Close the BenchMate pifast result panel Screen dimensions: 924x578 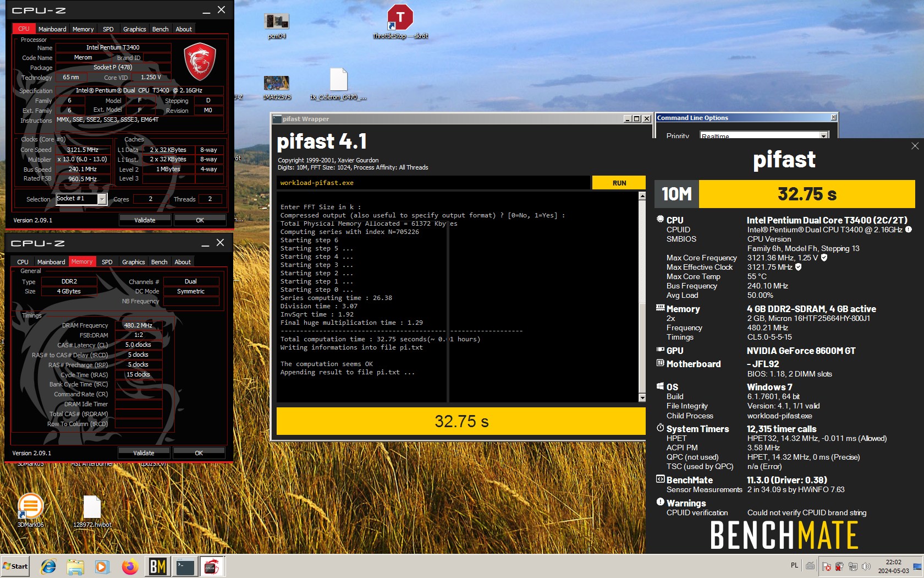[x=915, y=146]
